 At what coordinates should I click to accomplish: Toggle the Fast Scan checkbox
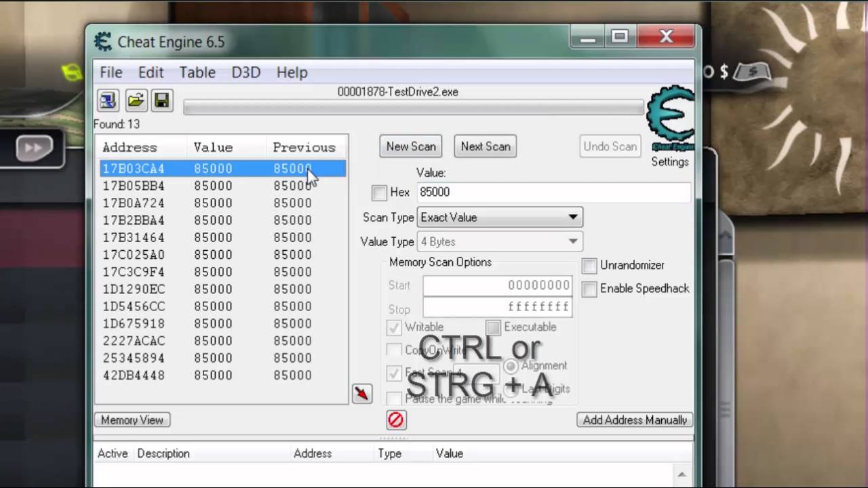pos(394,373)
